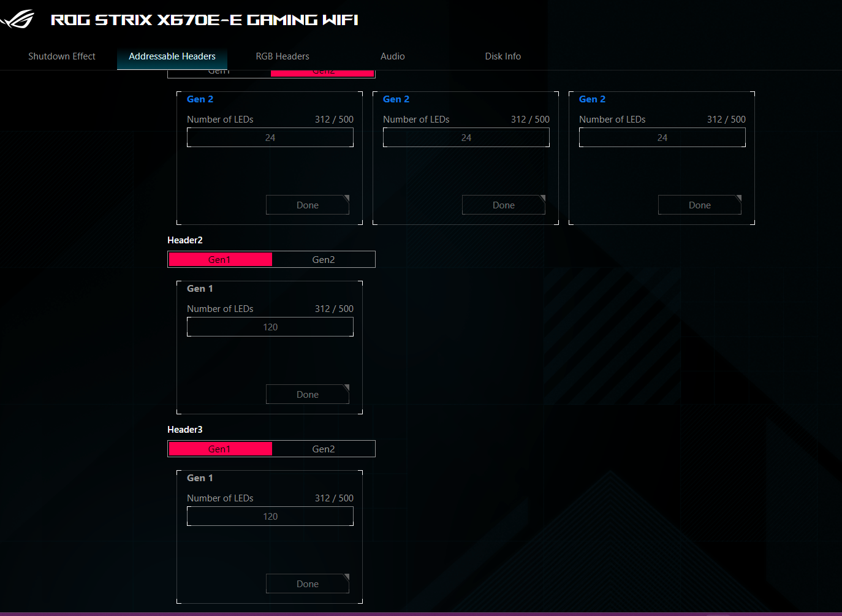Screen dimensions: 842x616
Task: Click Done in middle Gen 2 card
Action: tap(504, 205)
